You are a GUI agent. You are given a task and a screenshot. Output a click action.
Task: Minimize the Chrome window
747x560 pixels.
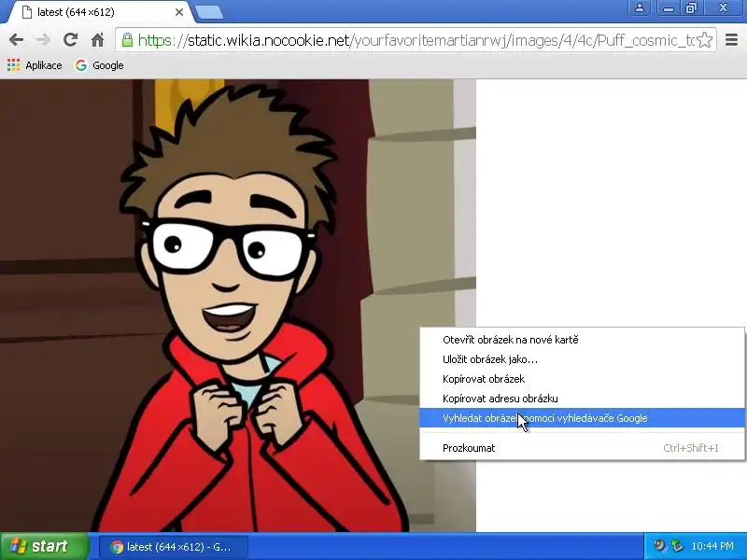coord(669,7)
